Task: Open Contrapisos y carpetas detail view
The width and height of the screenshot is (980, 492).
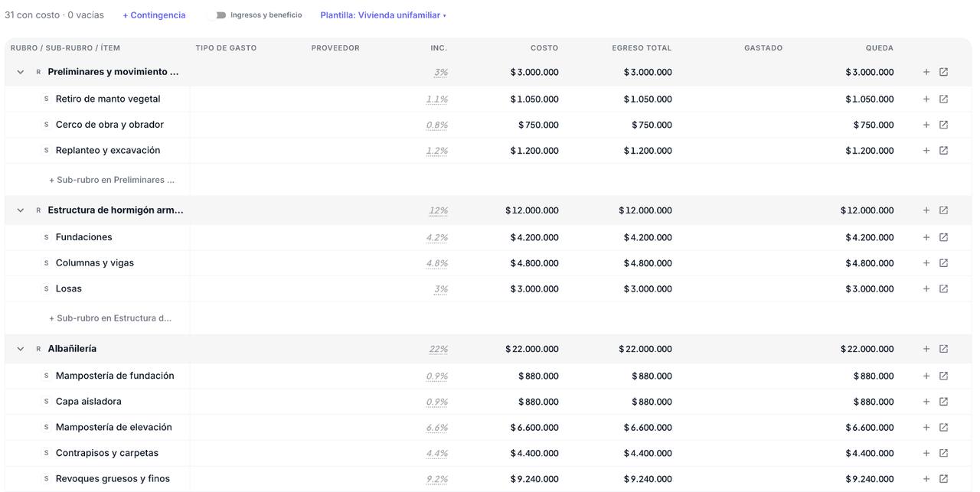Action: [943, 453]
